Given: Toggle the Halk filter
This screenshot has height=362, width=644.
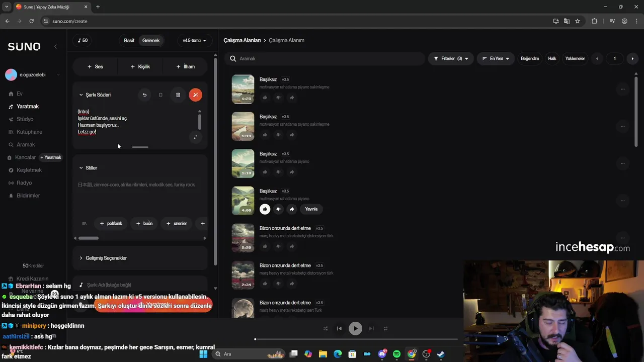Looking at the screenshot, I should 552,58.
